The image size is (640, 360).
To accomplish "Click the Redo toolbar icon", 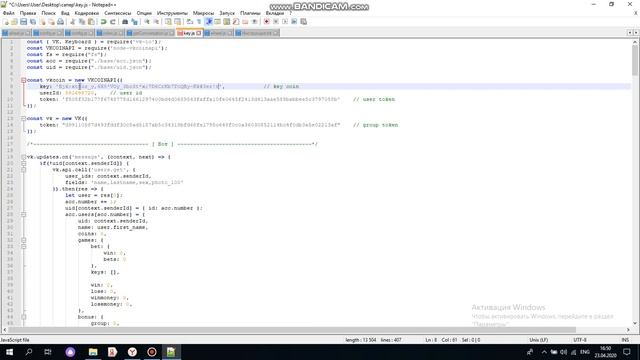I will click(x=113, y=22).
